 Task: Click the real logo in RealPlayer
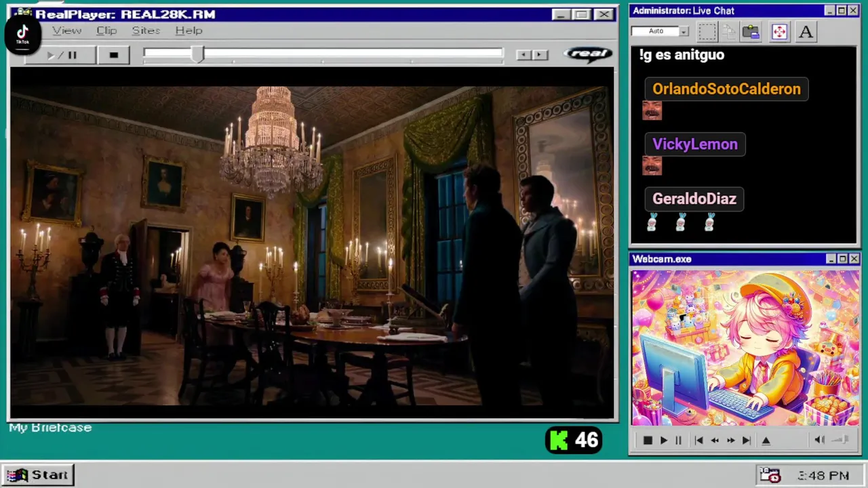pos(588,54)
